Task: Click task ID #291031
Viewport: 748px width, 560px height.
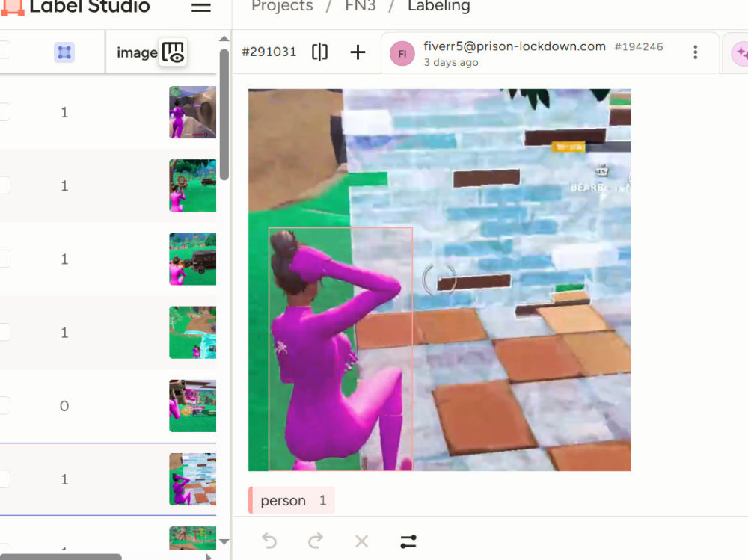Action: 269,52
